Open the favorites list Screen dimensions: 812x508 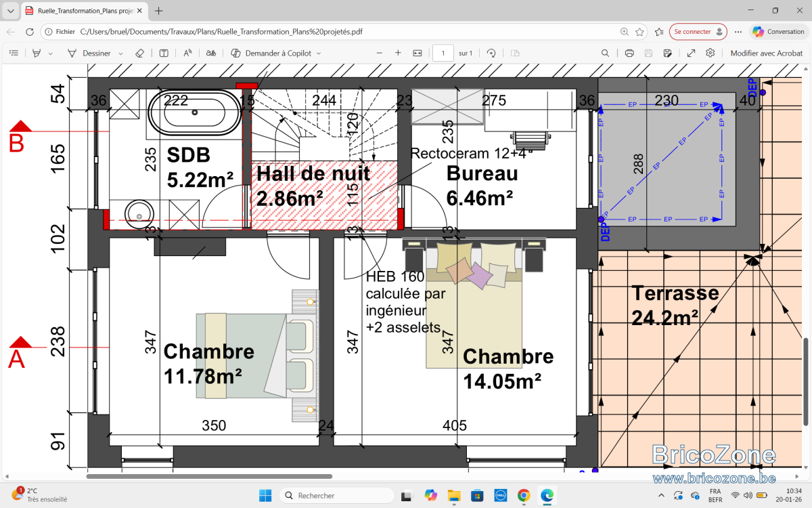point(659,31)
